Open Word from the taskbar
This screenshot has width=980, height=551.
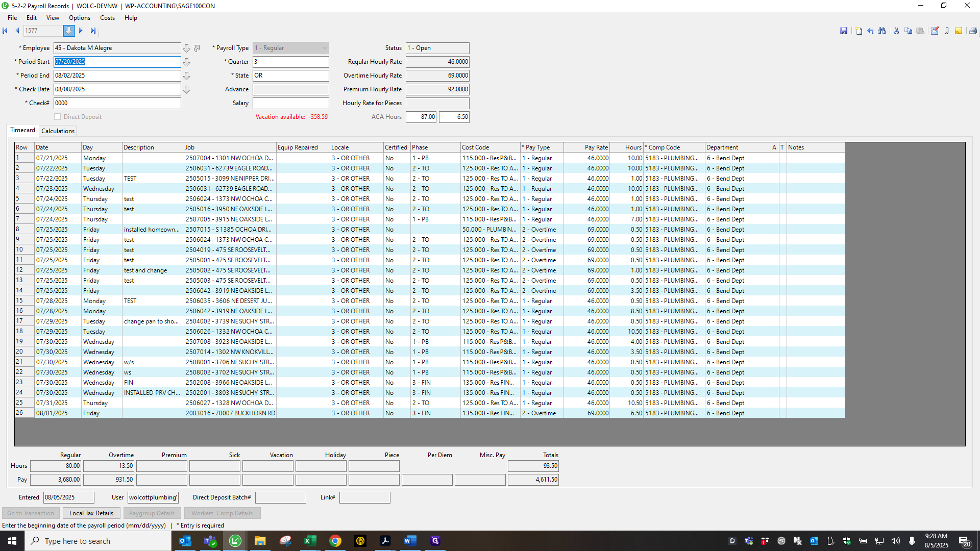(410, 541)
